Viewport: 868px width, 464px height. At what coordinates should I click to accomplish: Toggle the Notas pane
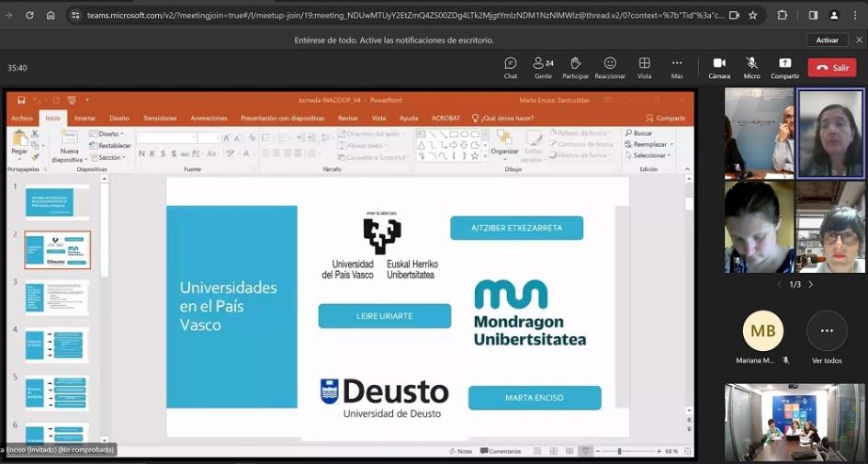[460, 451]
